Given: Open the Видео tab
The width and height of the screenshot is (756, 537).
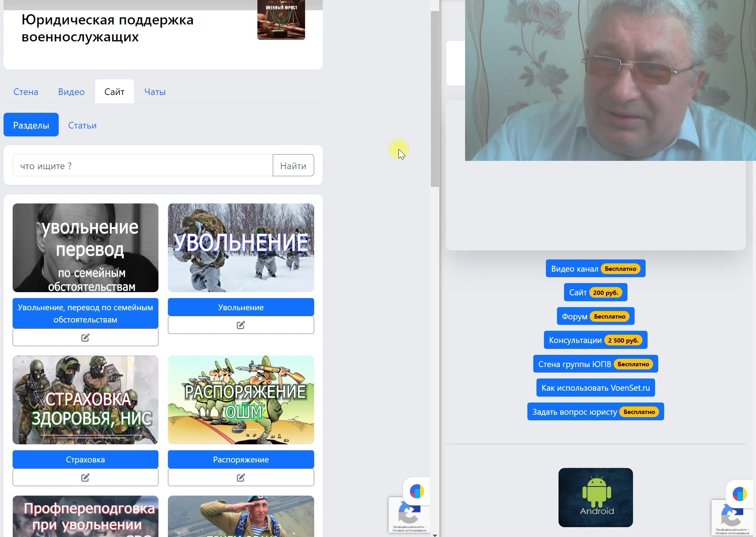Looking at the screenshot, I should click(x=71, y=92).
